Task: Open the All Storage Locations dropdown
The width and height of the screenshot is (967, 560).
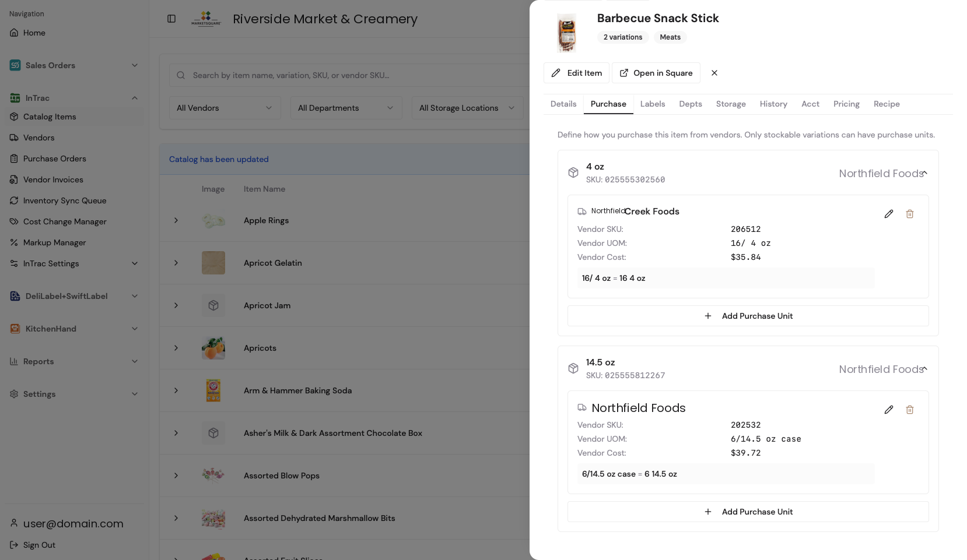Action: tap(468, 108)
